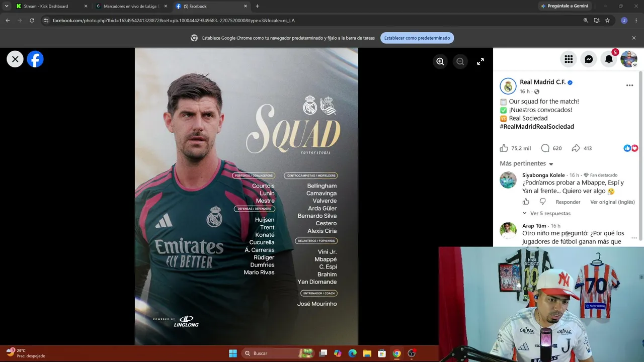Close the Kick Dashboard tab
The width and height of the screenshot is (644, 362).
click(x=86, y=6)
